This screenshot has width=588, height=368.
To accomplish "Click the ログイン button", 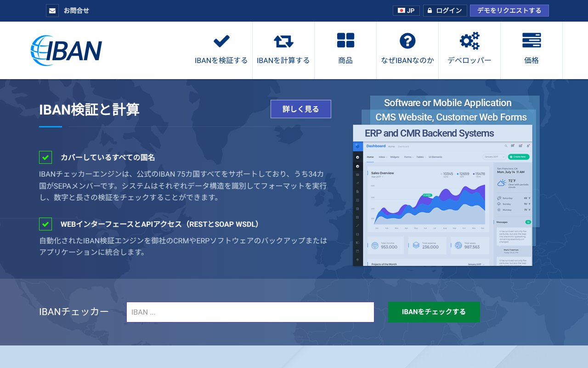I will point(445,10).
